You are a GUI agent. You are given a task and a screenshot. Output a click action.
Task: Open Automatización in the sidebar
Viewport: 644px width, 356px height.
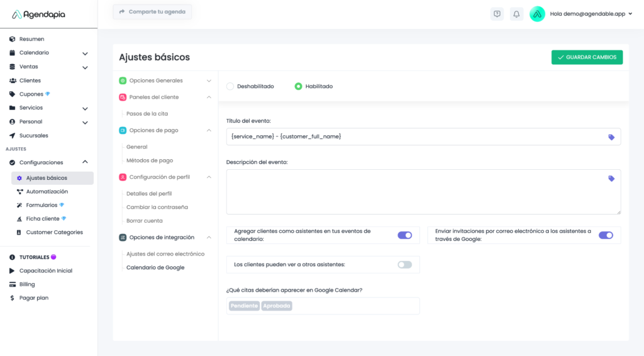point(47,191)
